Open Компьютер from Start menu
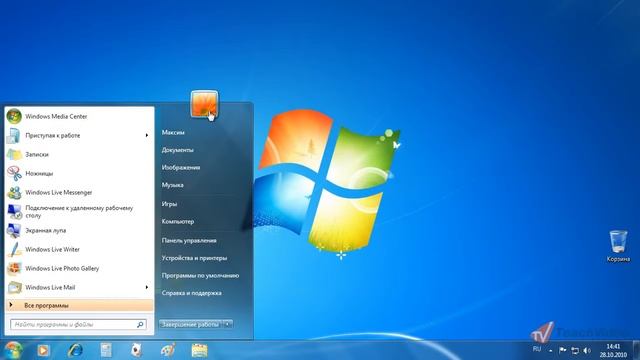This screenshot has height=360, width=640. 178,221
